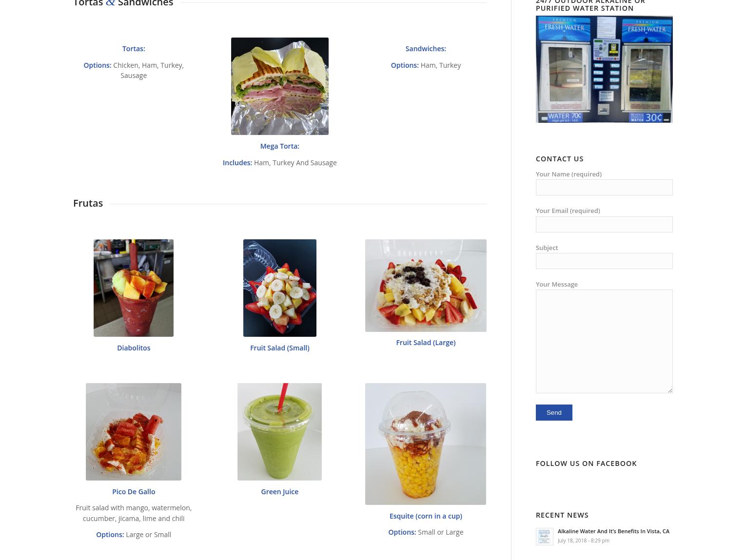Open the water station vending machine photo
746x560 pixels.
[604, 69]
